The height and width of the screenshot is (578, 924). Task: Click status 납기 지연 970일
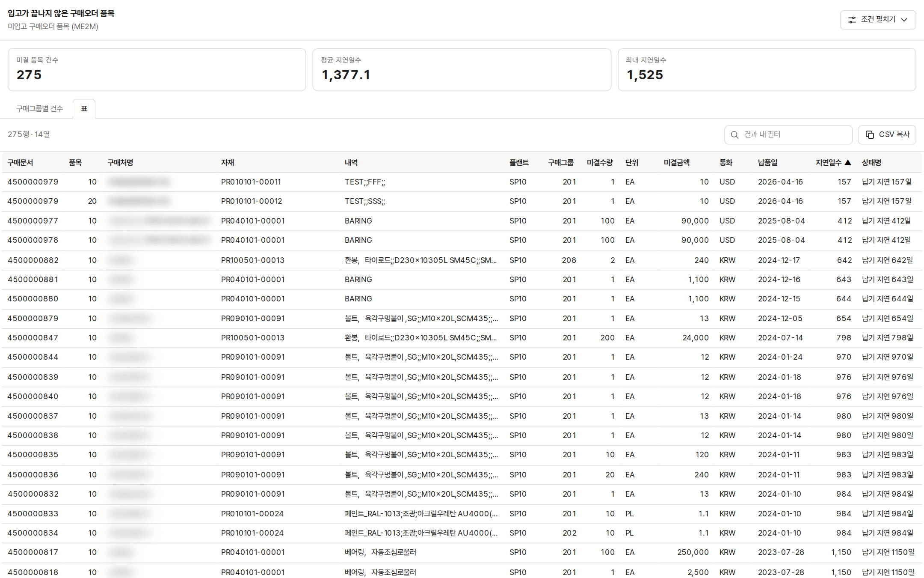(x=888, y=357)
